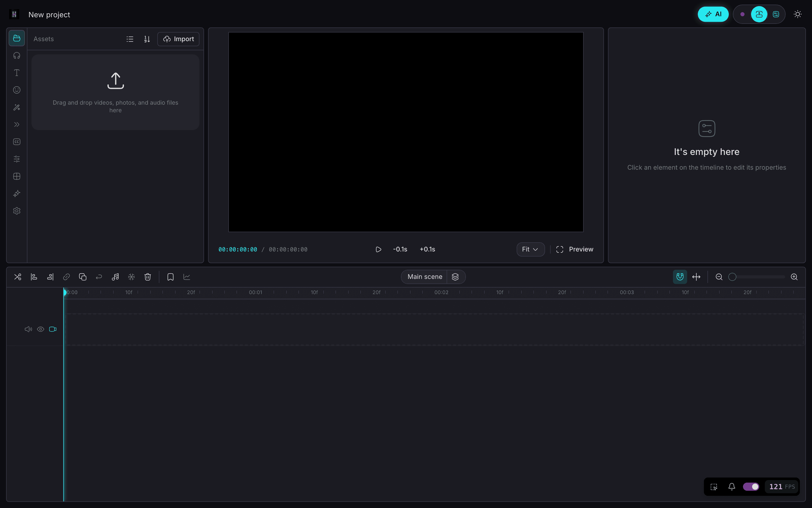Click the link clips chain icon
This screenshot has height=508, width=812.
pos(66,277)
